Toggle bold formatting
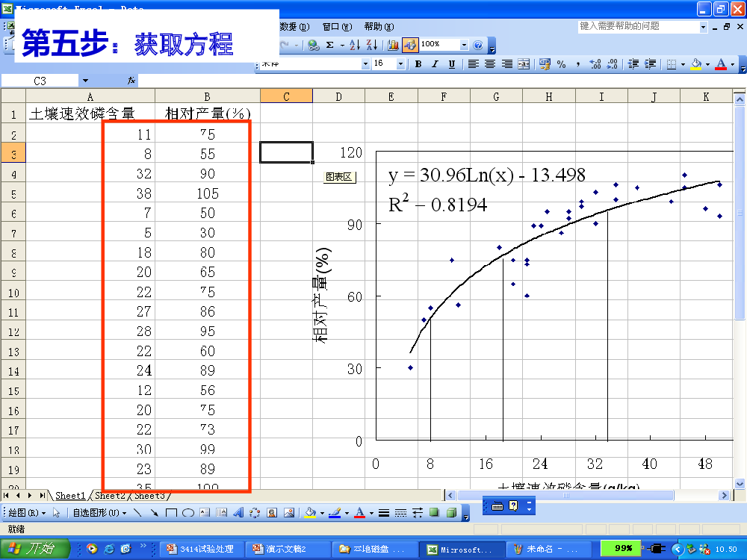 [x=418, y=63]
